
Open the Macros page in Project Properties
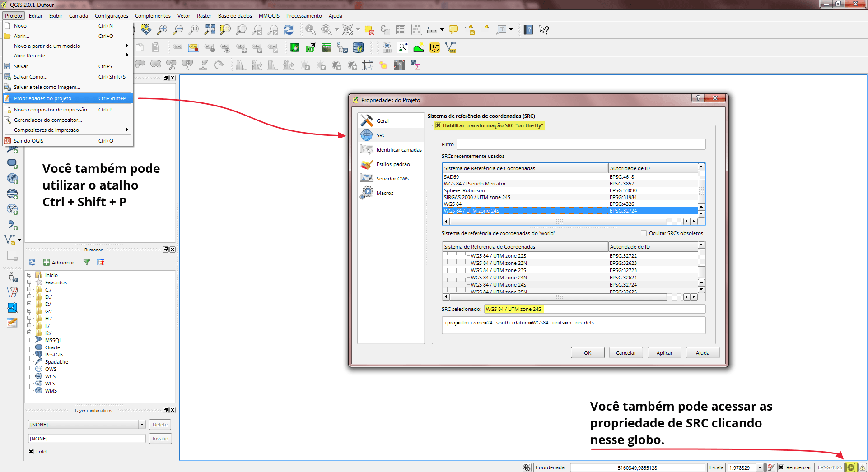point(384,193)
